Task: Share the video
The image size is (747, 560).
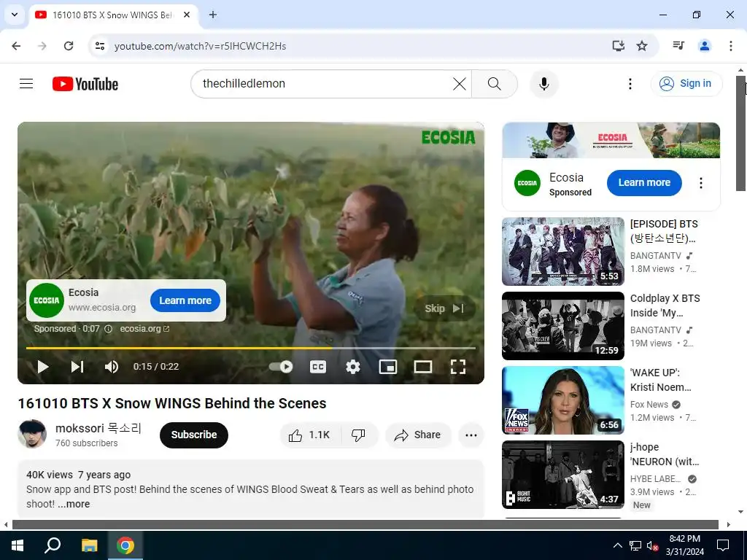Action: [418, 435]
